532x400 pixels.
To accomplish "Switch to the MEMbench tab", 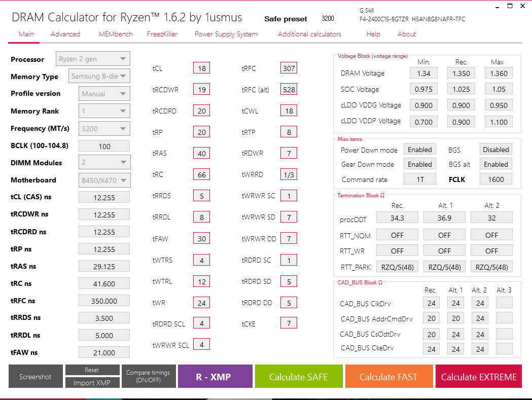I will [x=115, y=34].
